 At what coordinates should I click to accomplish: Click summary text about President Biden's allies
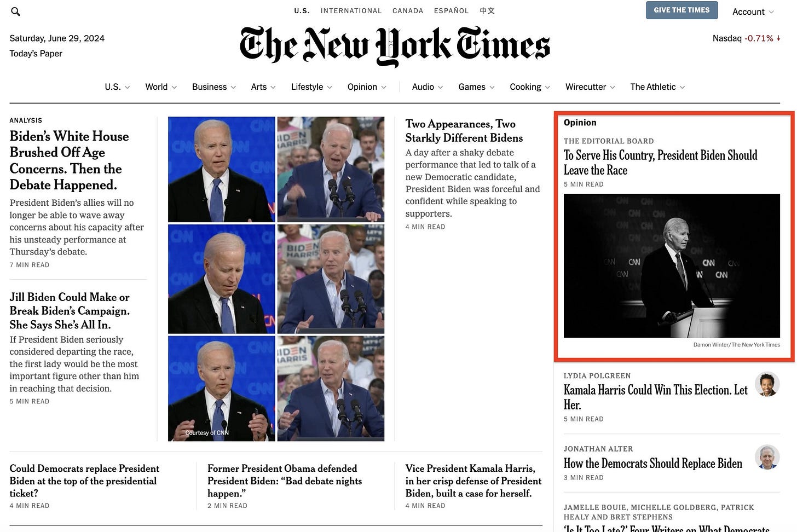(77, 227)
